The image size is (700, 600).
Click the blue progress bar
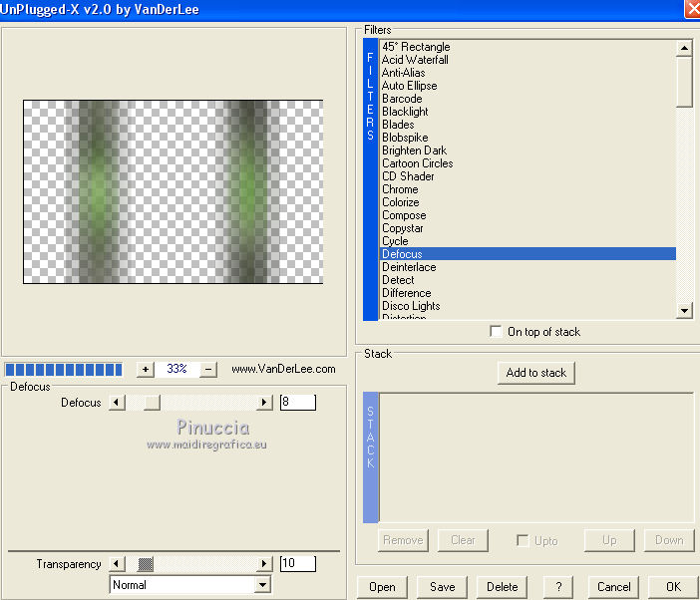[x=64, y=370]
